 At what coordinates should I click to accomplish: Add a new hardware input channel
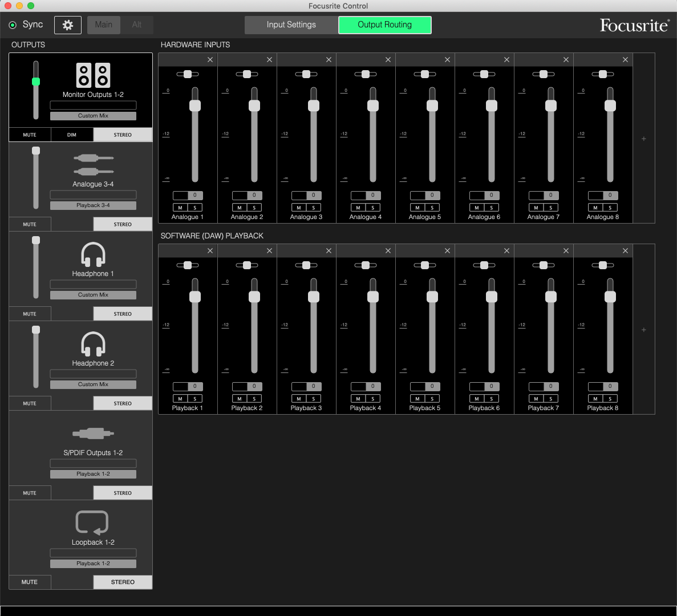point(644,139)
